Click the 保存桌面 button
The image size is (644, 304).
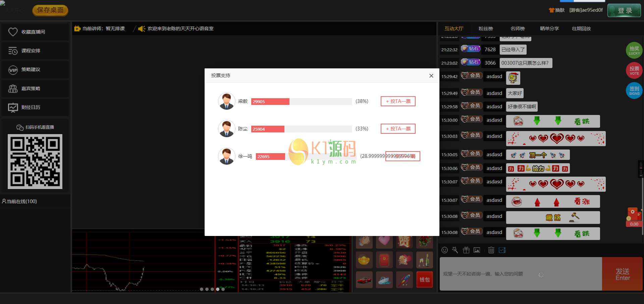tap(50, 10)
